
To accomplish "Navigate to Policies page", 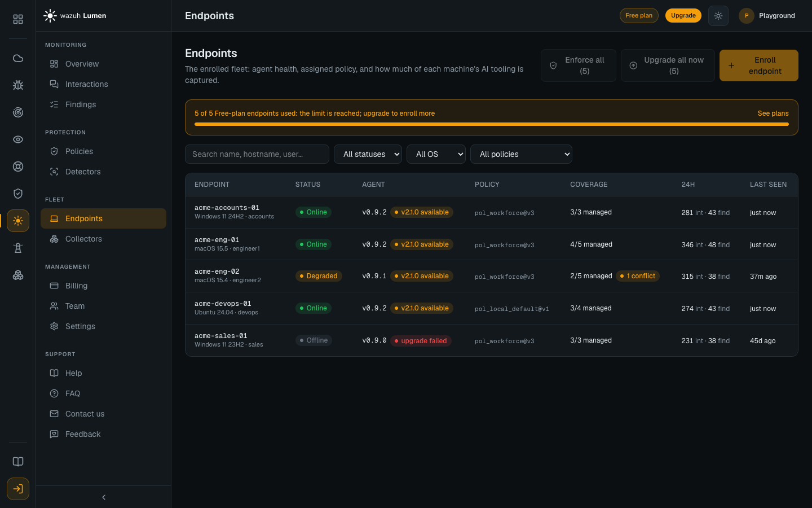I will (103, 151).
